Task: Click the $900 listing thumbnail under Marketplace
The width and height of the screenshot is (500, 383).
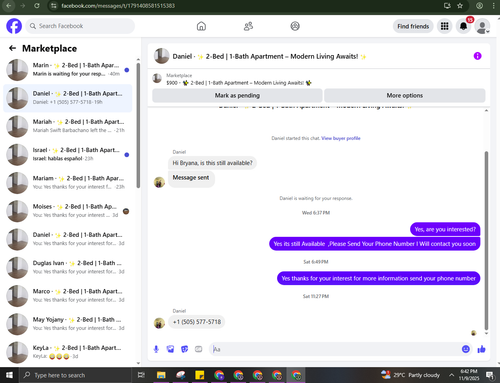Action: pos(157,79)
